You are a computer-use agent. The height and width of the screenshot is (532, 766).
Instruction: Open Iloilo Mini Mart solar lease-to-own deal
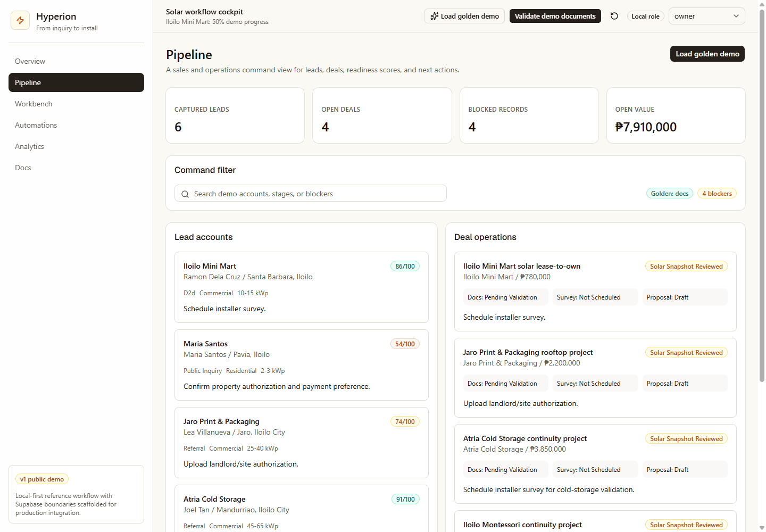pos(595,292)
